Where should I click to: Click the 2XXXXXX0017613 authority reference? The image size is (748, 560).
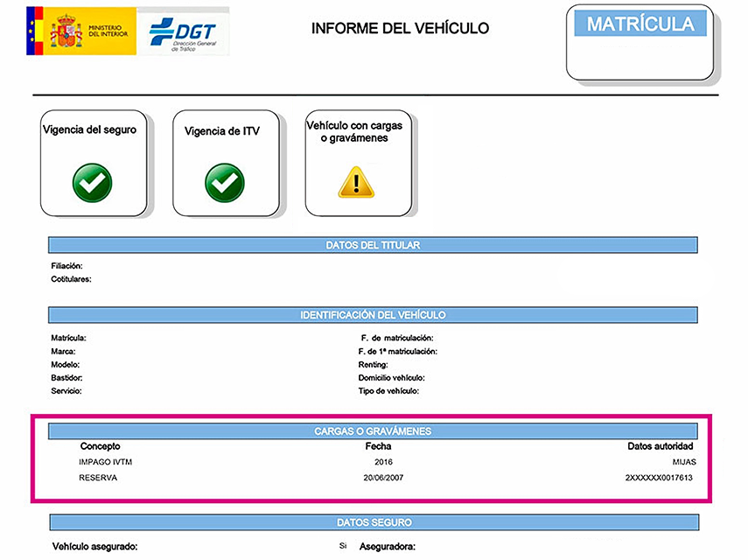[661, 478]
